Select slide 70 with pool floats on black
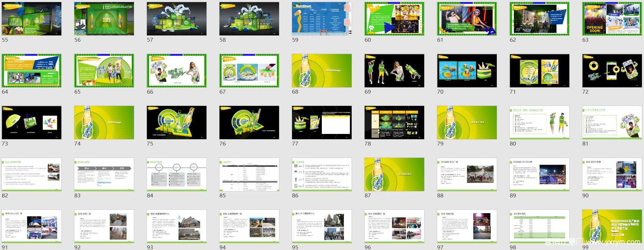644x250 pixels. click(467, 70)
